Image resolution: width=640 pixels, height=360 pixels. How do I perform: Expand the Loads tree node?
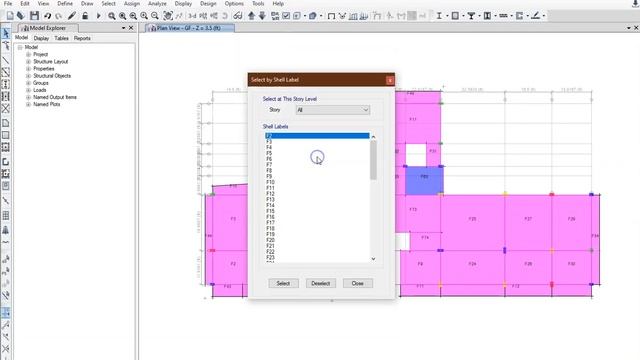coord(28,90)
